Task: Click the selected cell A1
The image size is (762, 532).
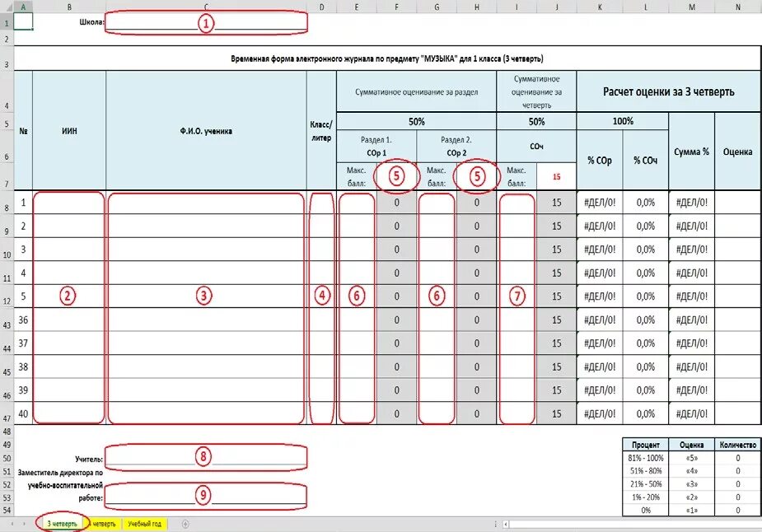Action: [23, 22]
